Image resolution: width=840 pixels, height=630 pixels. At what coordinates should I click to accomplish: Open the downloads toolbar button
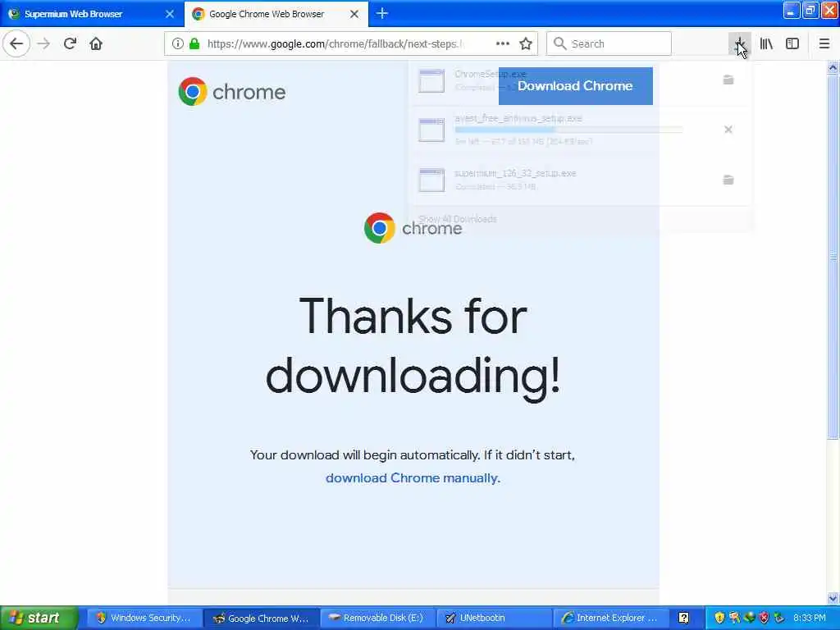click(x=739, y=43)
